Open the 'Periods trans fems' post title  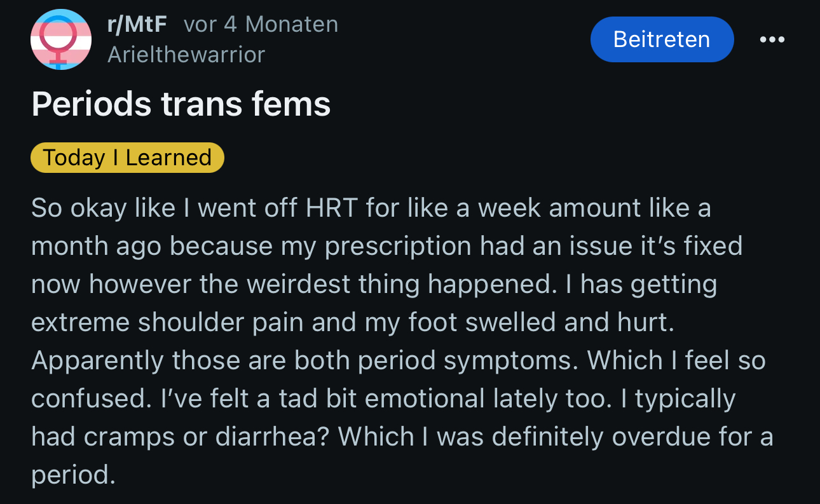click(x=181, y=104)
